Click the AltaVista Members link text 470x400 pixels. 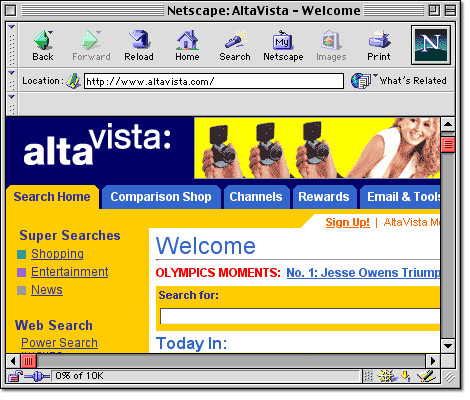pos(412,222)
